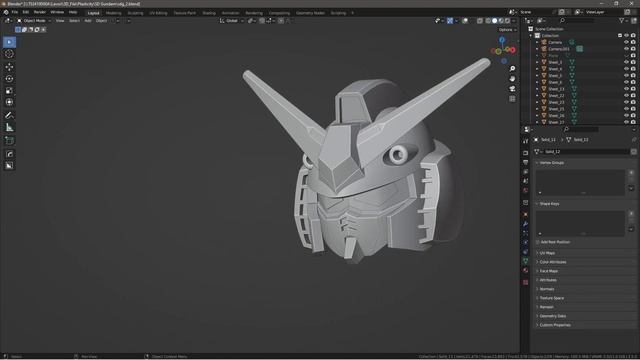
Task: Open the Output properties tab
Action: (x=525, y=162)
